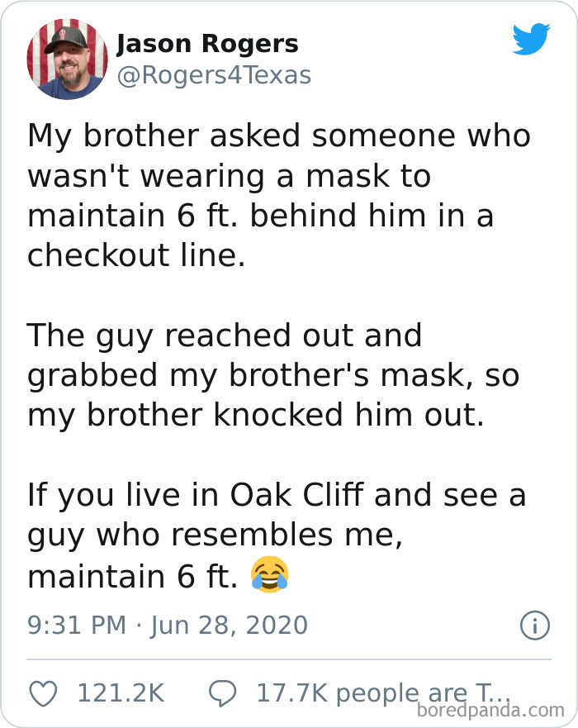The width and height of the screenshot is (578, 728).
Task: Click the Twitter bird logo
Action: (x=531, y=40)
